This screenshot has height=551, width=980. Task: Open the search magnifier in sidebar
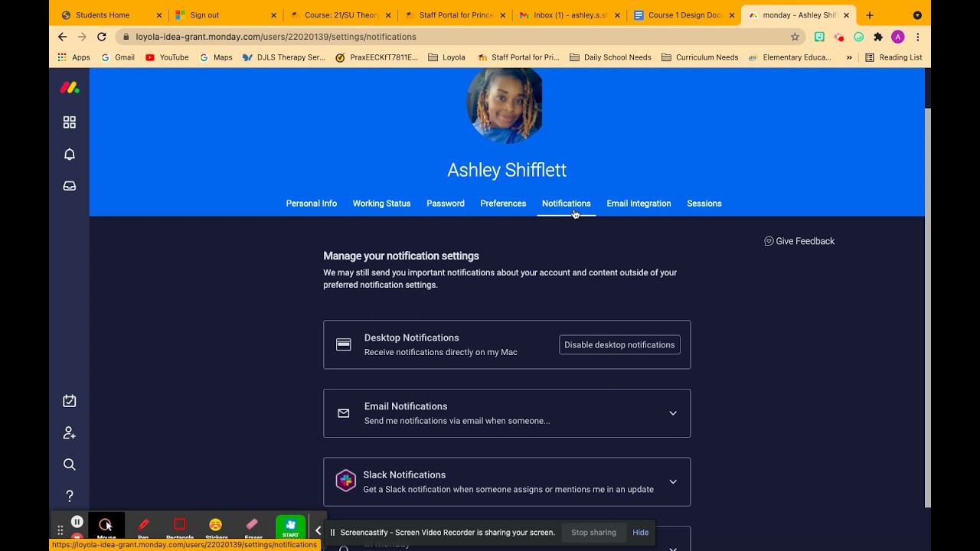click(x=70, y=465)
